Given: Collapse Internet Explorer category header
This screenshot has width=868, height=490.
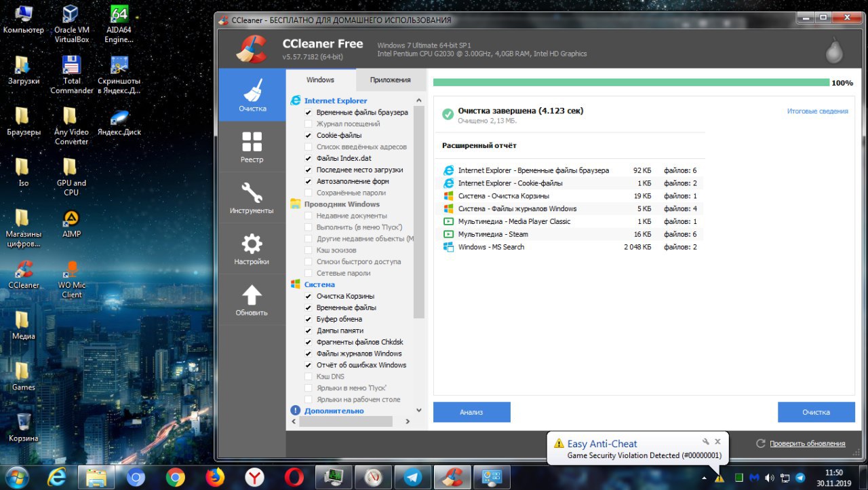Looking at the screenshot, I should (x=335, y=100).
